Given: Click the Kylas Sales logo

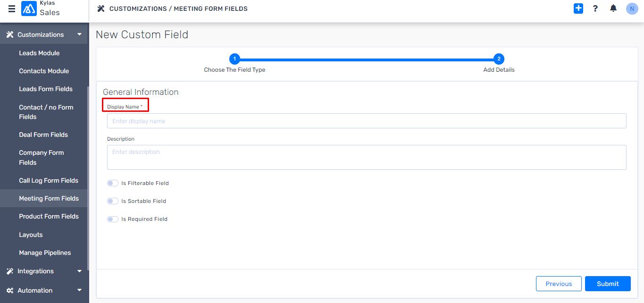Looking at the screenshot, I should tap(29, 9).
